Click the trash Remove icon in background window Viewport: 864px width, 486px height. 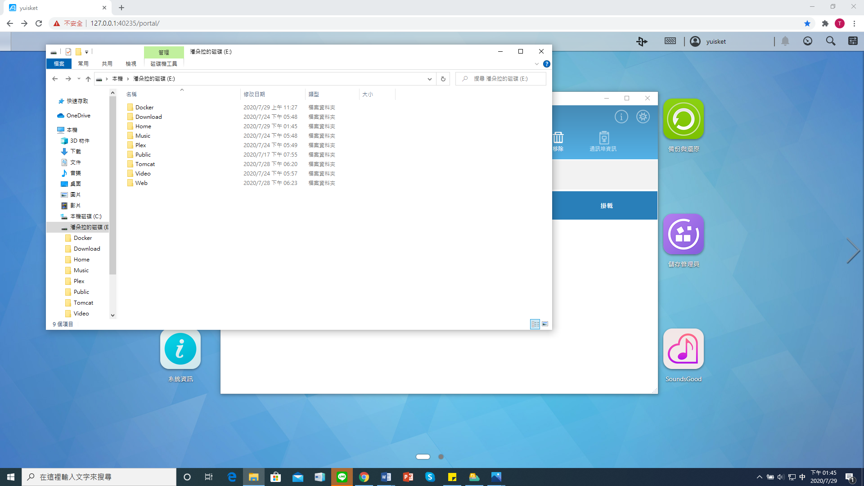[x=558, y=141]
